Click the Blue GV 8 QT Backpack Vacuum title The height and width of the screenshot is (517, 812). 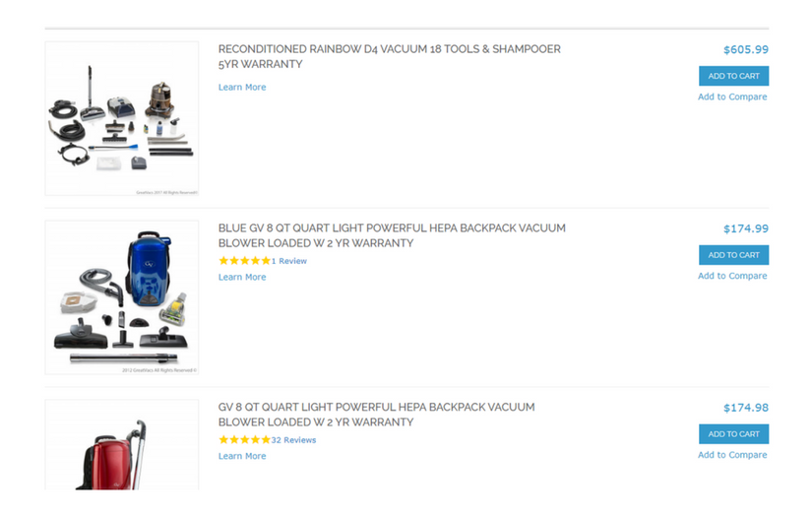click(x=392, y=235)
